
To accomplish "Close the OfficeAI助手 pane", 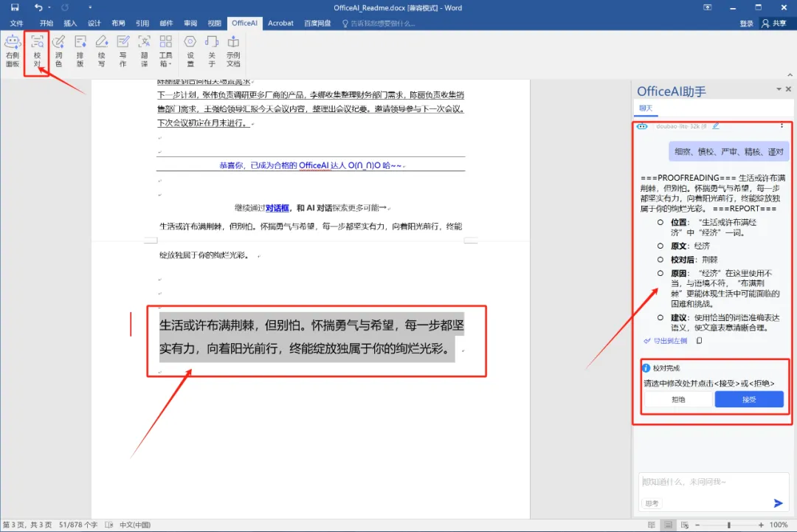I will coord(788,89).
